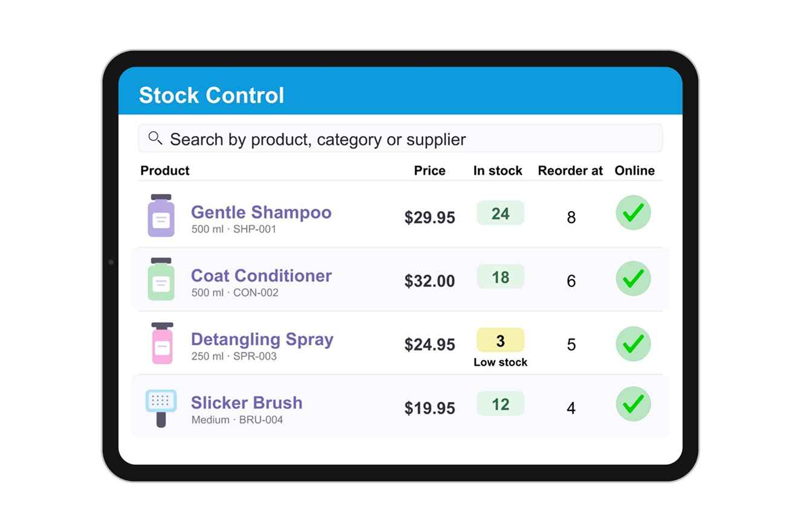This screenshot has width=798, height=532.
Task: Select the pink Detangling Spray bottle icon
Action: [162, 343]
